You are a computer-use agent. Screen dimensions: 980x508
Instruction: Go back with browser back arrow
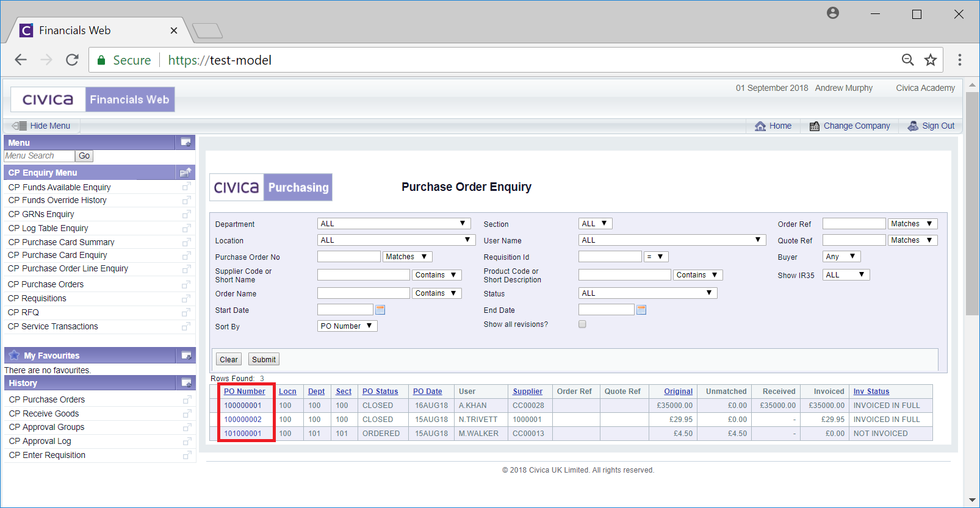coord(21,60)
